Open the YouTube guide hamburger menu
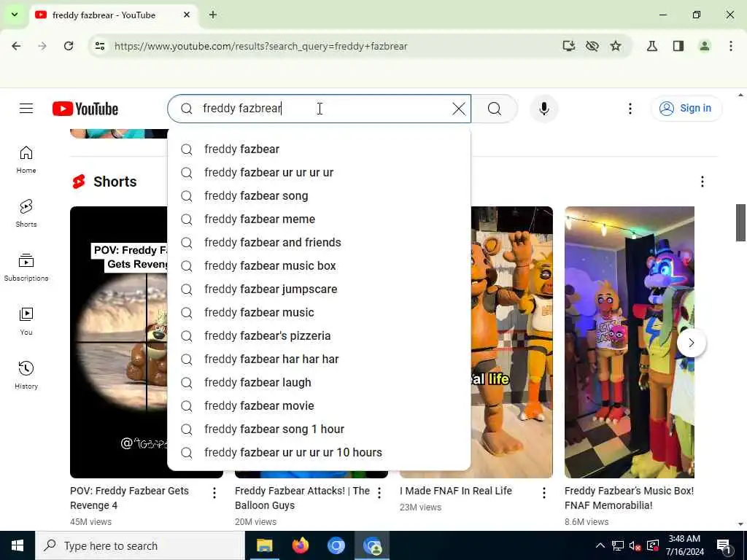 click(x=26, y=109)
